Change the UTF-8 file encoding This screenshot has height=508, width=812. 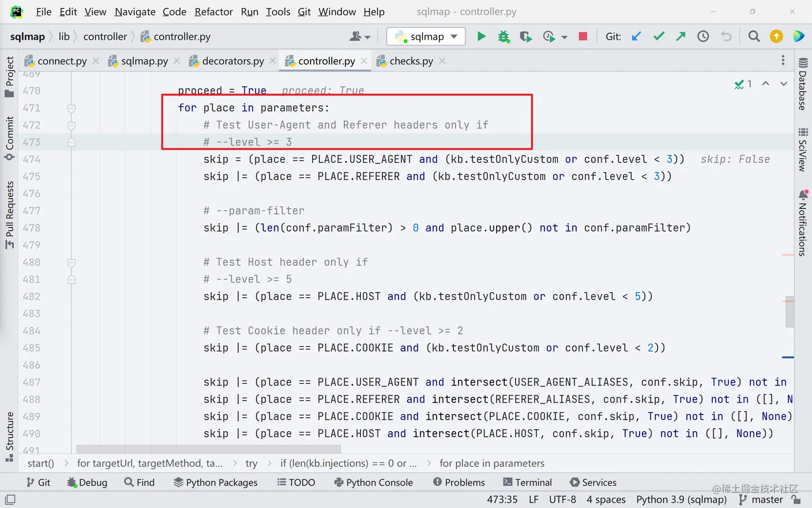pos(562,499)
